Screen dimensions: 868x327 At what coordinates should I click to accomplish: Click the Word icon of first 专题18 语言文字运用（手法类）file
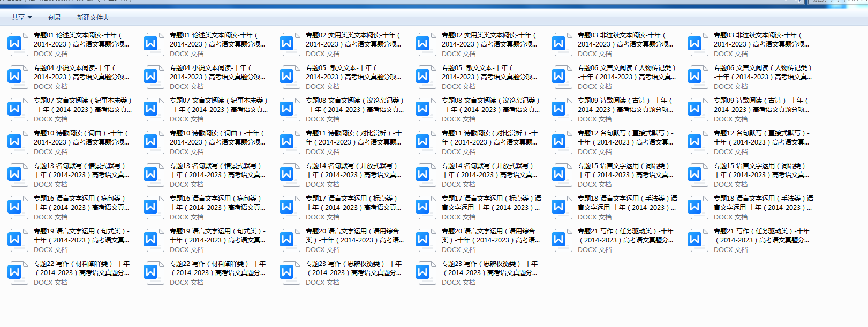pyautogui.click(x=562, y=208)
